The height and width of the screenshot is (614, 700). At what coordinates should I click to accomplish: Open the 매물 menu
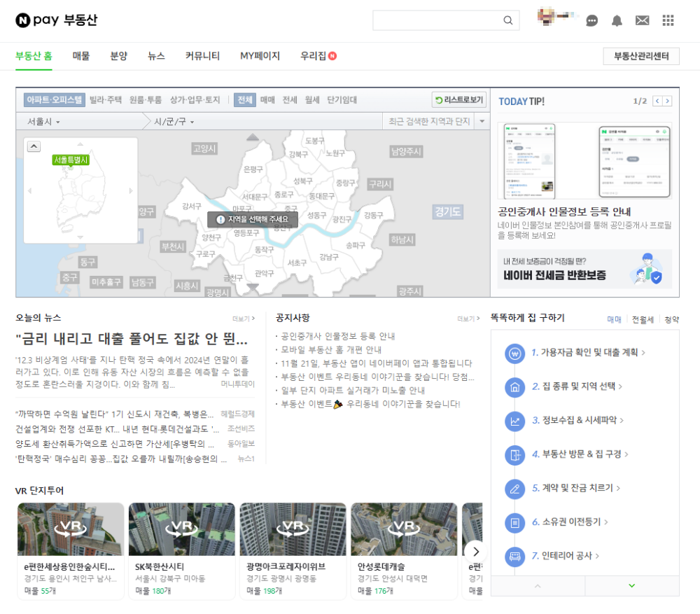pyautogui.click(x=81, y=56)
